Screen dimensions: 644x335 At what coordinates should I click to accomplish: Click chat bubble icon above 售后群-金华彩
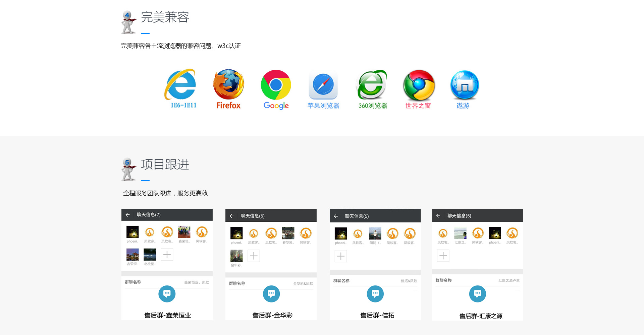point(271,294)
